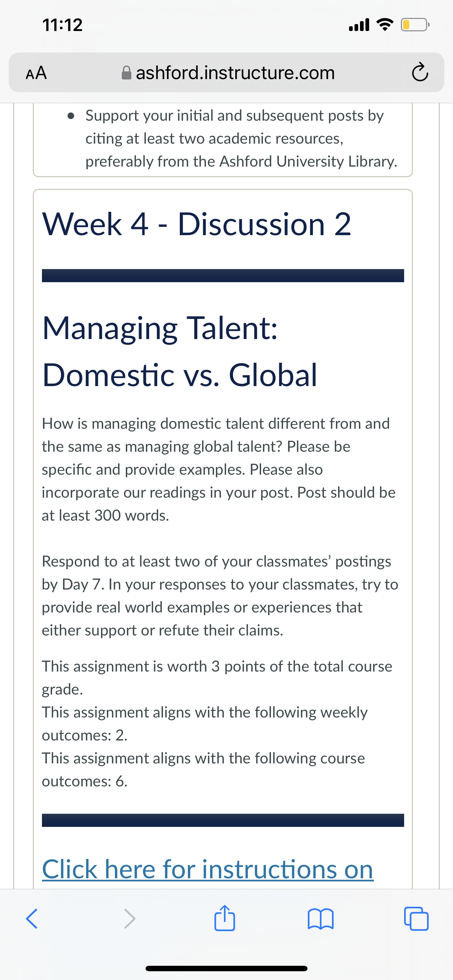Screen dimensions: 453x980
Task: Open the AA text size menu
Action: pos(36,73)
